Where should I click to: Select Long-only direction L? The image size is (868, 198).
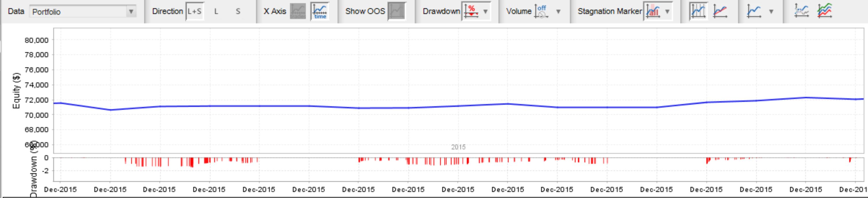(216, 12)
